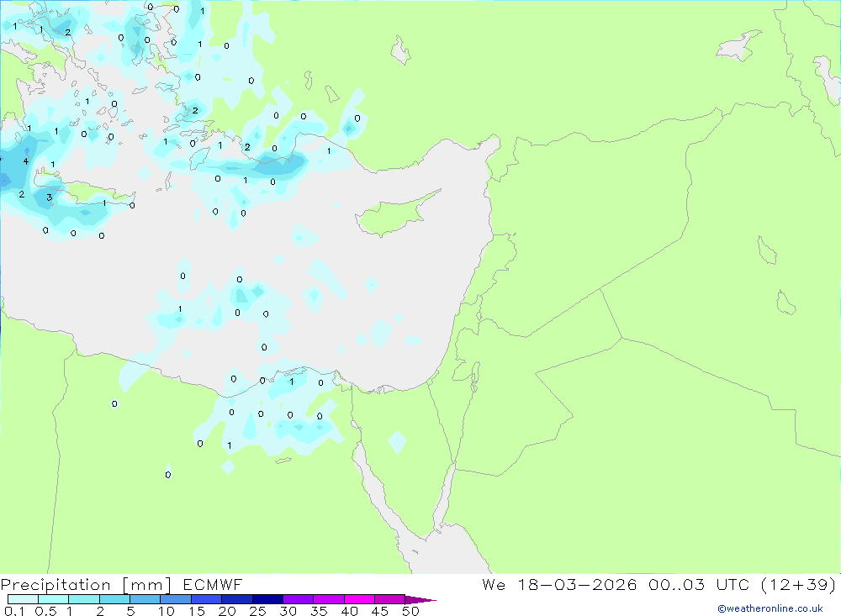Click the 2–5 mm legend swatch
Viewport: 841px width, 616px height.
click(114, 599)
